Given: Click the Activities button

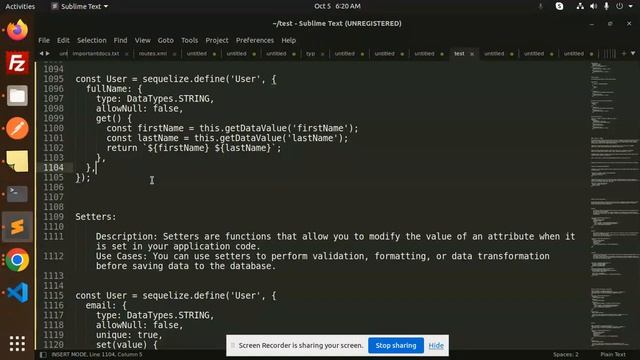Looking at the screenshot, I should pos(20,6).
